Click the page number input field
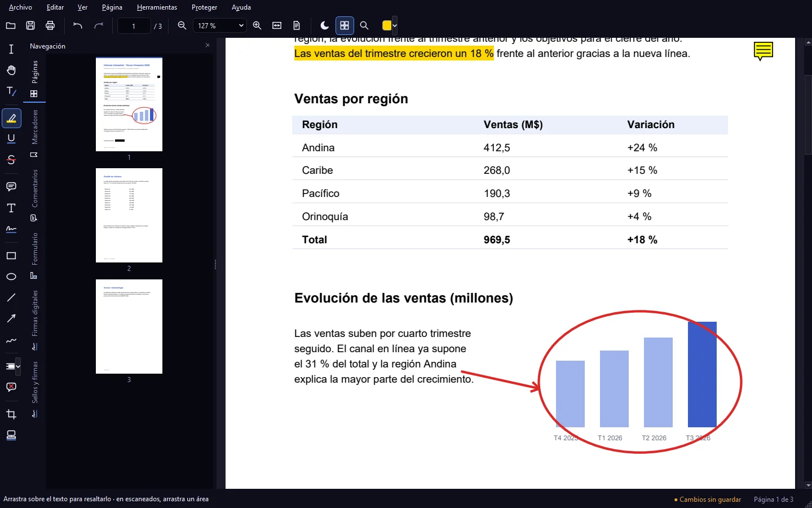 click(x=134, y=26)
